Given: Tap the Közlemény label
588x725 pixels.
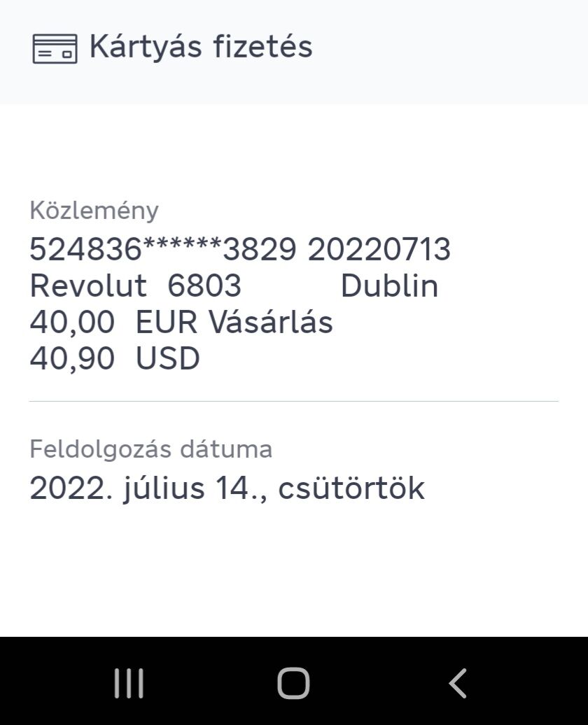Looking at the screenshot, I should (x=94, y=211).
